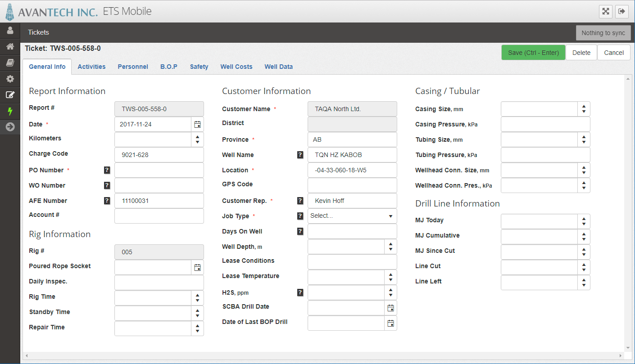Click Save (Ctrl - Enter) button

click(x=533, y=53)
